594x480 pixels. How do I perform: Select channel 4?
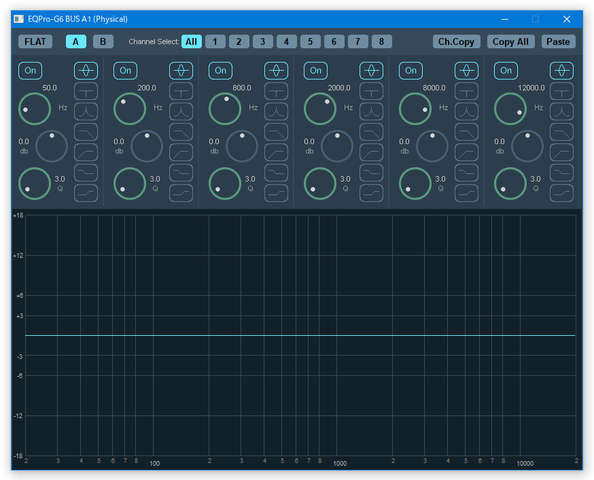tap(286, 42)
